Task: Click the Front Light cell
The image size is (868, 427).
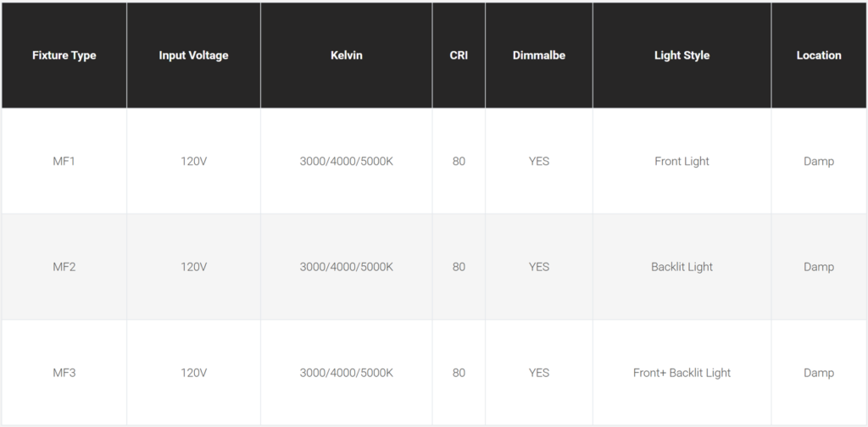Action: [x=682, y=161]
